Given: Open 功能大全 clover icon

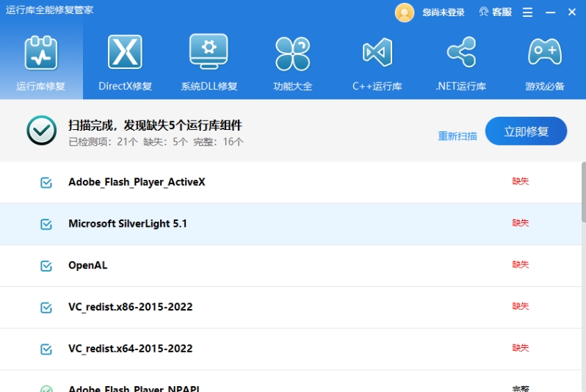Looking at the screenshot, I should point(292,53).
